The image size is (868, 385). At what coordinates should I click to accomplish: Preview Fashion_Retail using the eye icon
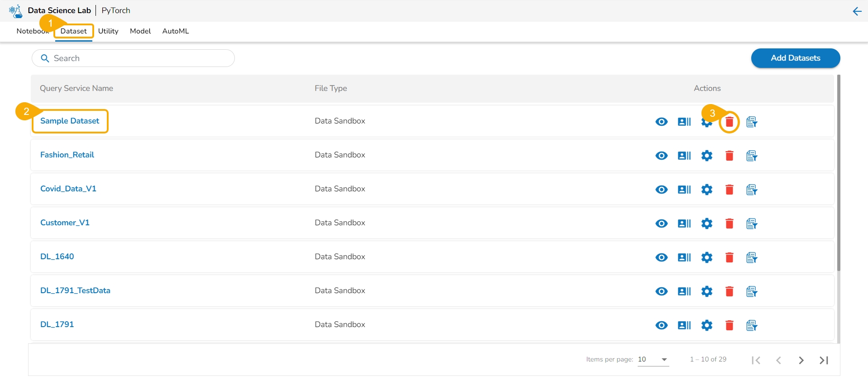coord(661,156)
